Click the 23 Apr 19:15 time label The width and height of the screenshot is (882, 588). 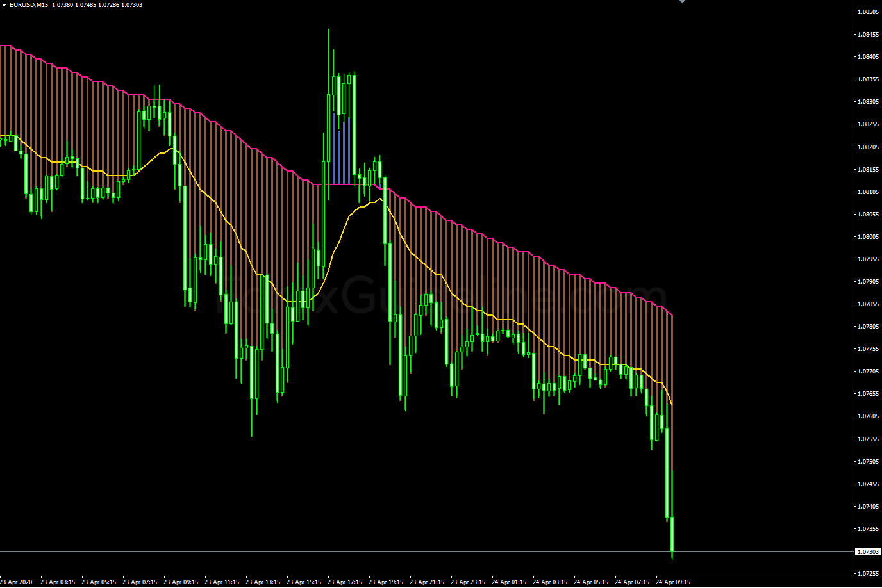(386, 582)
